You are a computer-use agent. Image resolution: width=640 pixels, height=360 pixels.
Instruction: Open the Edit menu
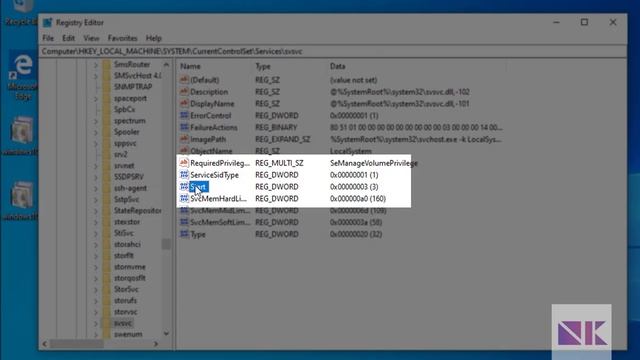pyautogui.click(x=68, y=38)
